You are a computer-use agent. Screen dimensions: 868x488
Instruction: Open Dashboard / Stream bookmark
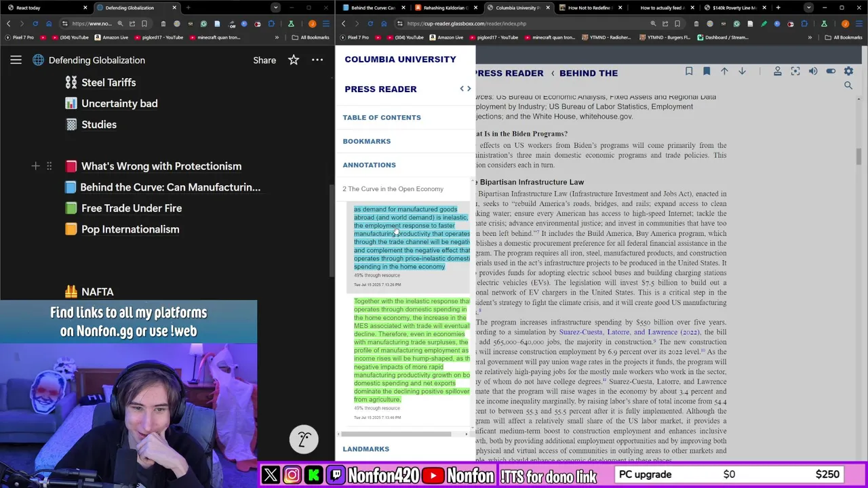point(724,37)
